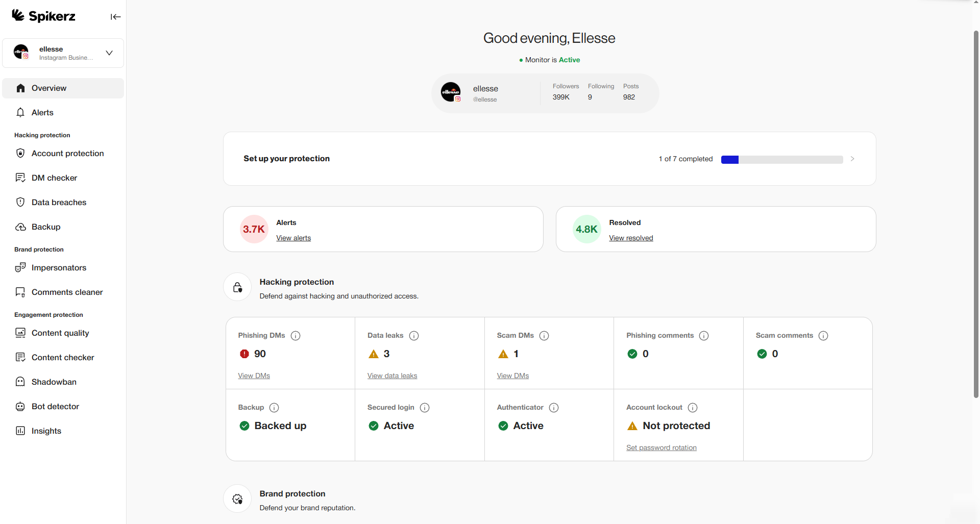Click the Backup cloud icon
Screen dimensions: 980x524
[x=20, y=227]
